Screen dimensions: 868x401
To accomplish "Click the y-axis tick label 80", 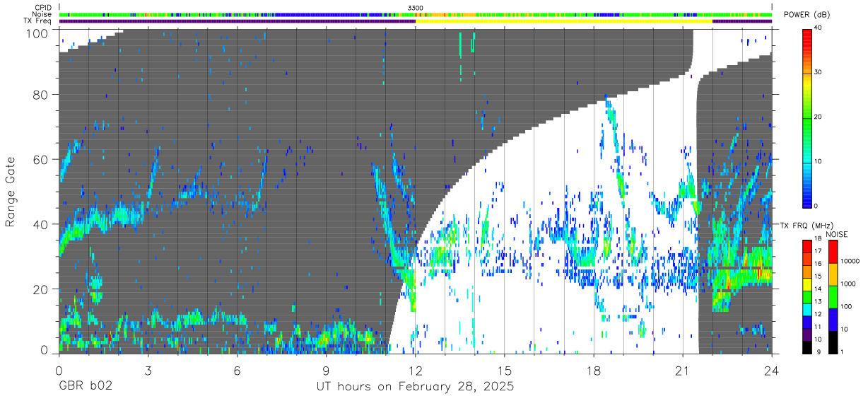I will (x=42, y=95).
